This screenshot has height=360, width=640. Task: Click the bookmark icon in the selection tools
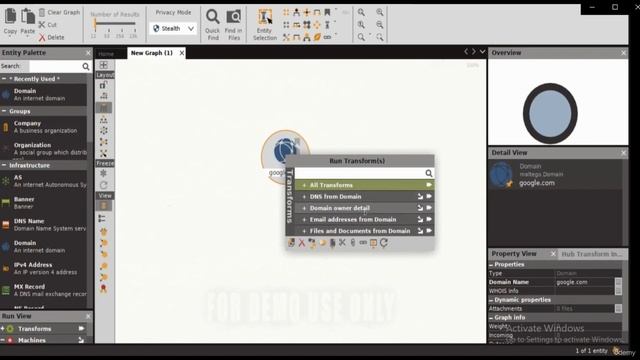[327, 12]
